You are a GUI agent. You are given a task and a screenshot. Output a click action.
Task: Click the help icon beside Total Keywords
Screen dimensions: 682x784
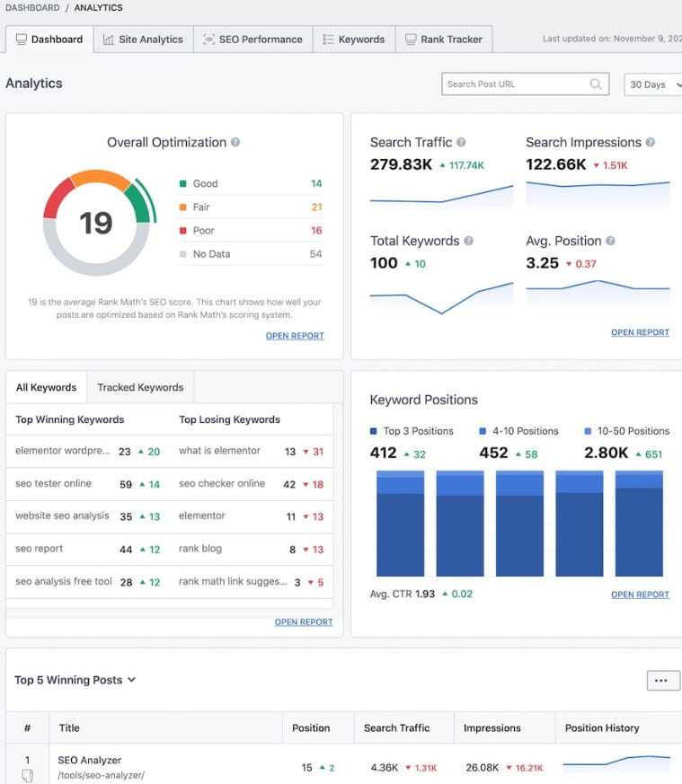coord(468,242)
